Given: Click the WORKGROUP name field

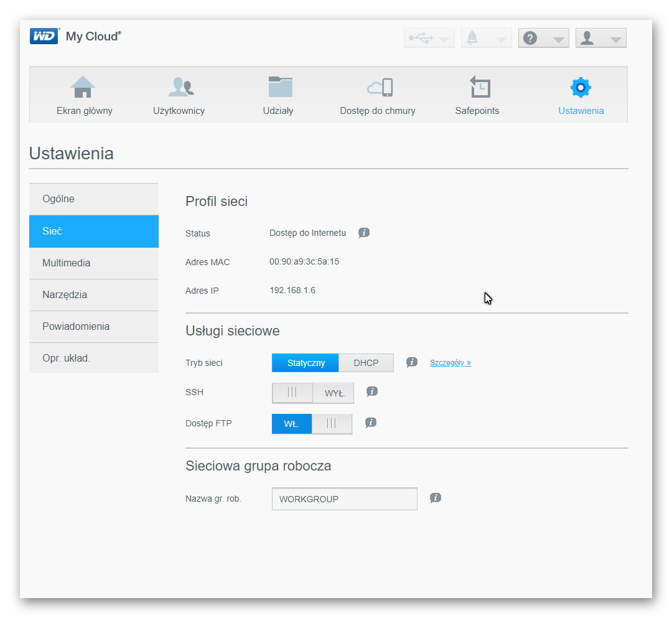Looking at the screenshot, I should [345, 499].
